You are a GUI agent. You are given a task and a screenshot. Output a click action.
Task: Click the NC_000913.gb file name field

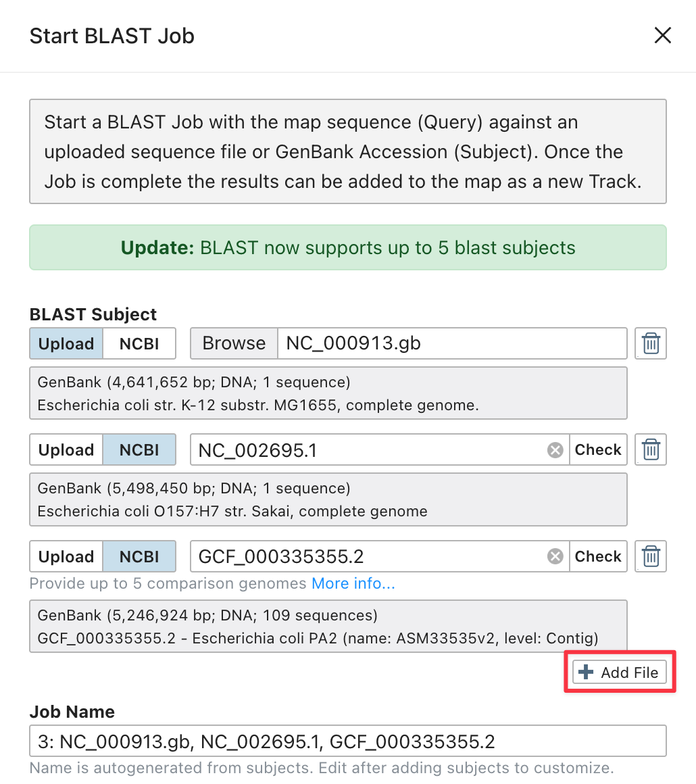(451, 343)
